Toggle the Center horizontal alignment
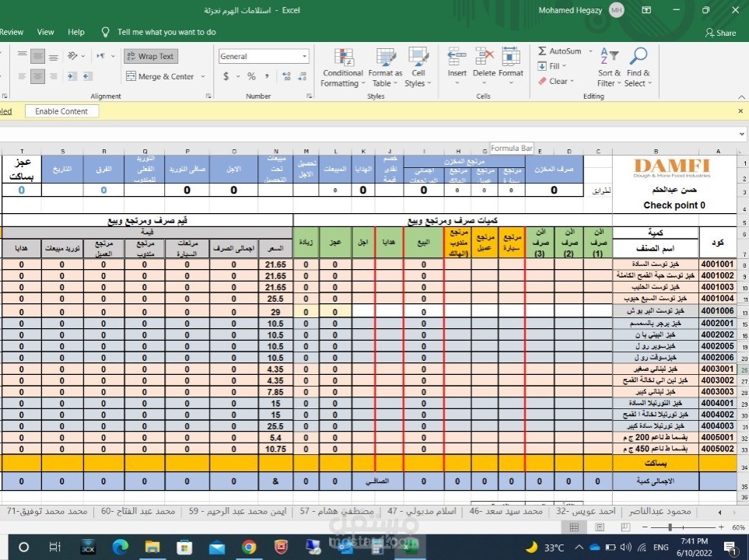The height and width of the screenshot is (560, 749). 37,76
